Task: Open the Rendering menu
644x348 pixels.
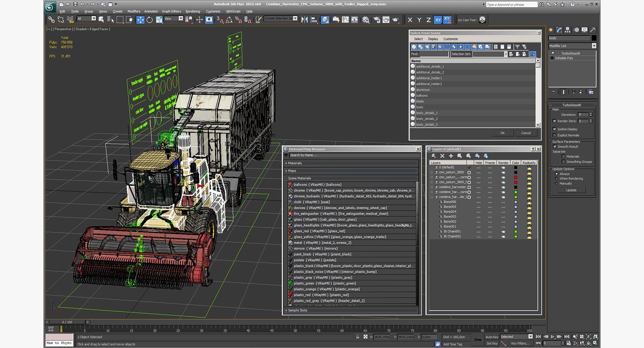Action: pos(193,11)
